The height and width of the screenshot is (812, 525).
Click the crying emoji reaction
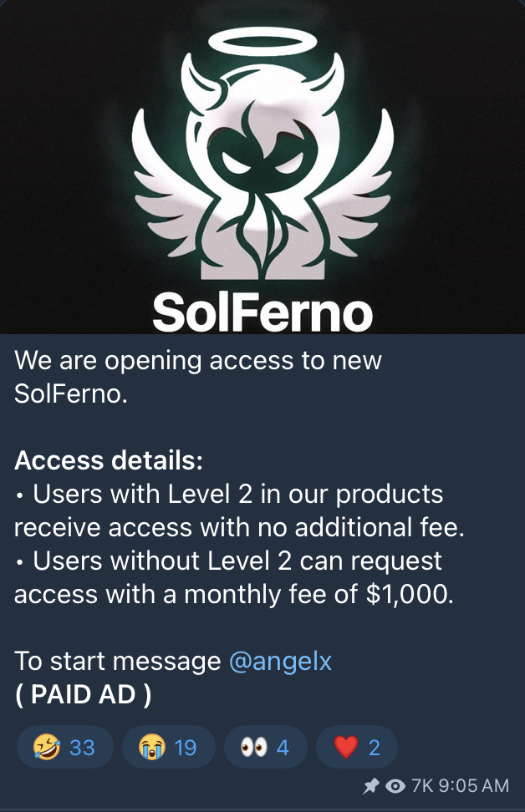152,747
